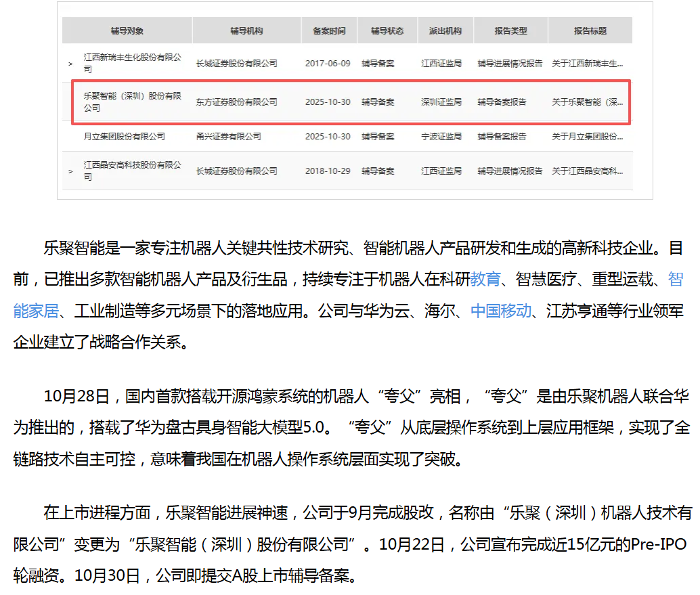Expand the 江西晶安高科技股份有限公司 row arrow
Image resolution: width=700 pixels, height=595 pixels.
[x=70, y=171]
